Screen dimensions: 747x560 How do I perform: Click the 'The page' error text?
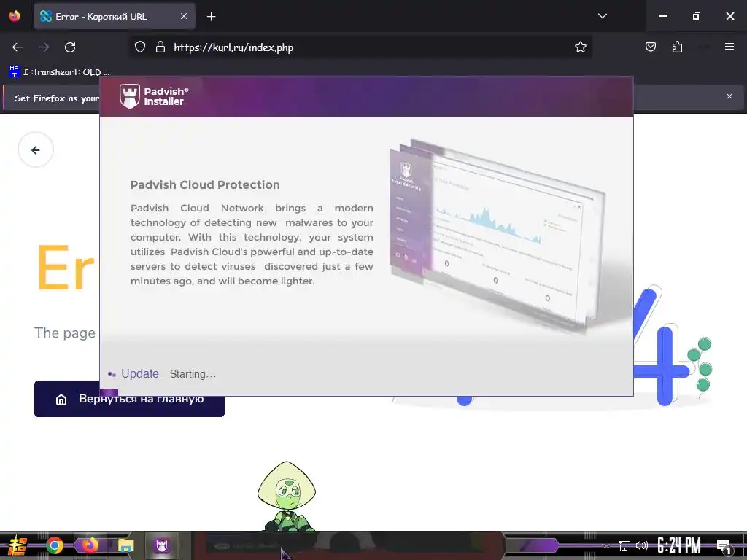(x=65, y=332)
